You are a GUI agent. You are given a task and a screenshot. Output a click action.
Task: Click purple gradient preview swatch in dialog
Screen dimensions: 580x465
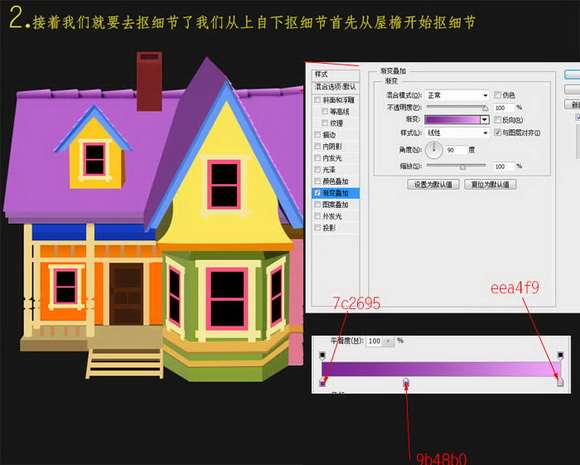click(452, 119)
